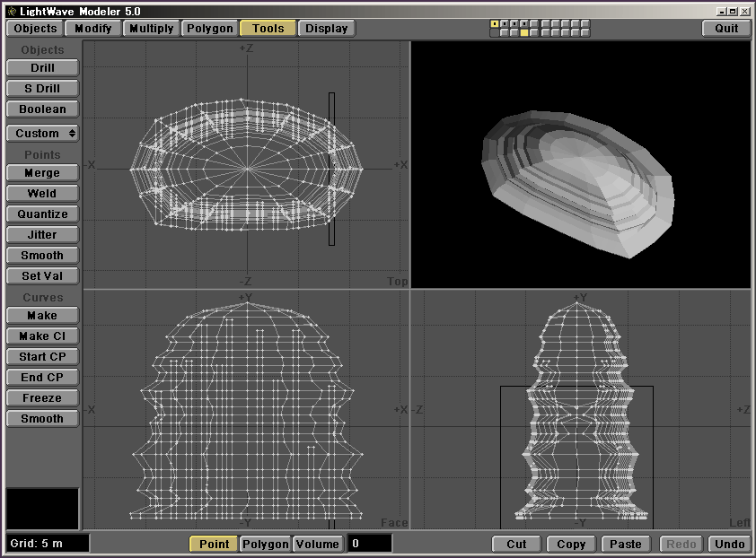
Task: Disable the highlighted background layer 4
Action: [x=524, y=33]
